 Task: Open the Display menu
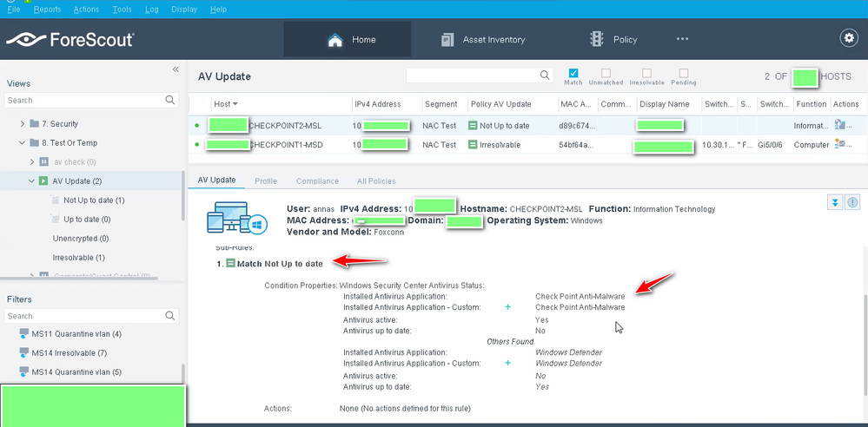(x=184, y=10)
